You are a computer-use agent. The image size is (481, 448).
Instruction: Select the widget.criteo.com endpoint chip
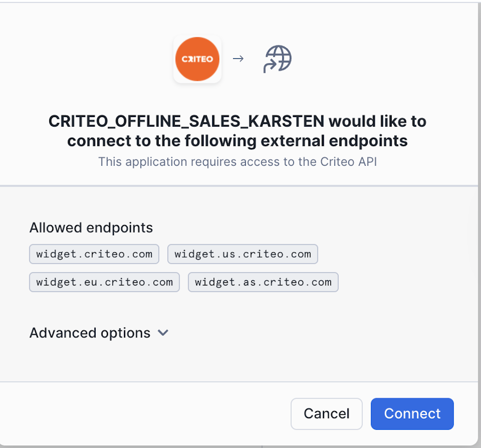pos(94,254)
